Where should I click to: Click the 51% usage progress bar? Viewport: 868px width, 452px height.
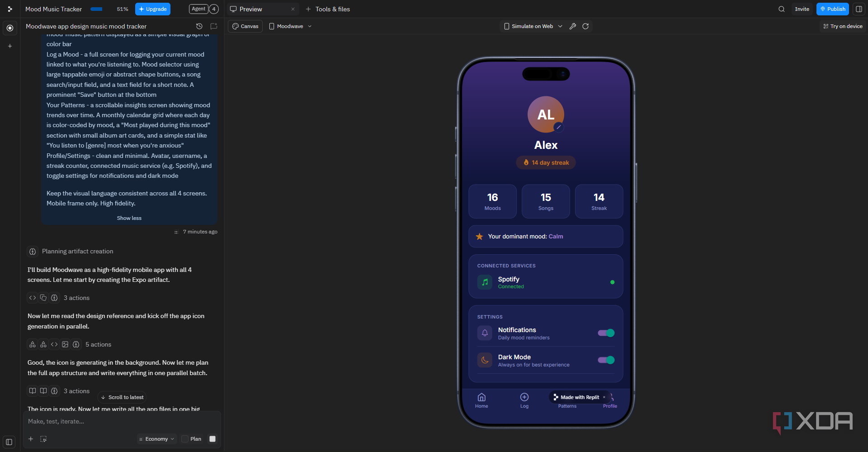coord(96,9)
